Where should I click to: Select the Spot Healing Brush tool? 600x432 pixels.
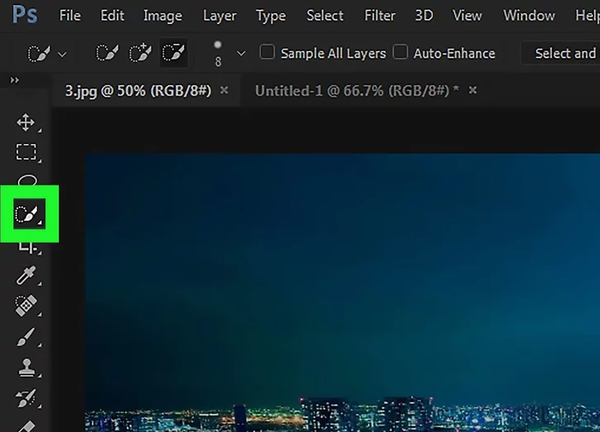(26, 305)
